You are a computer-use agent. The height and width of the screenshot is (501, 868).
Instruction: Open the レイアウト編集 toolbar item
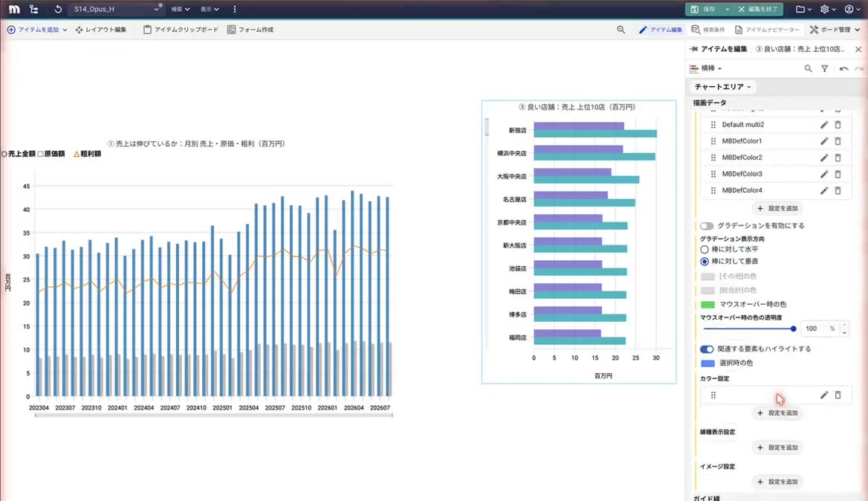[x=101, y=30]
